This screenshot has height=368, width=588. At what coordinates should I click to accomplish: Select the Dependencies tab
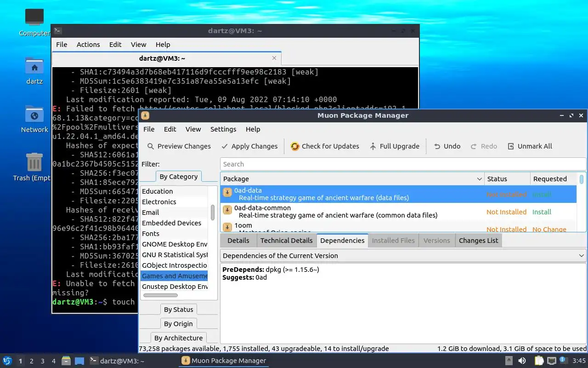(x=342, y=241)
